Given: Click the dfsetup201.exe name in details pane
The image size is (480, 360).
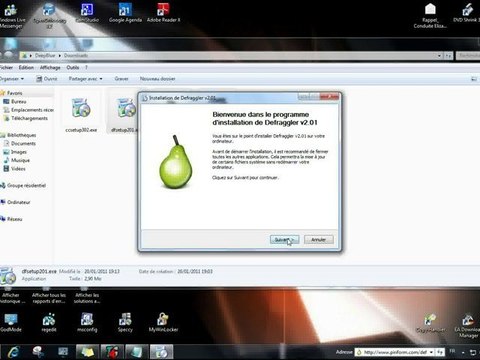Looking at the screenshot, I should [39, 271].
